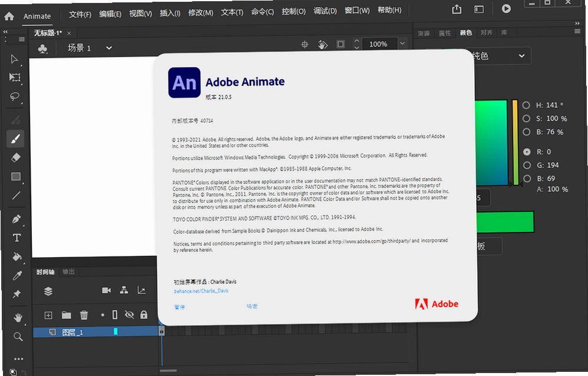Toggle hide all layers eye icon
Screen dimensions: 588x376
130,315
